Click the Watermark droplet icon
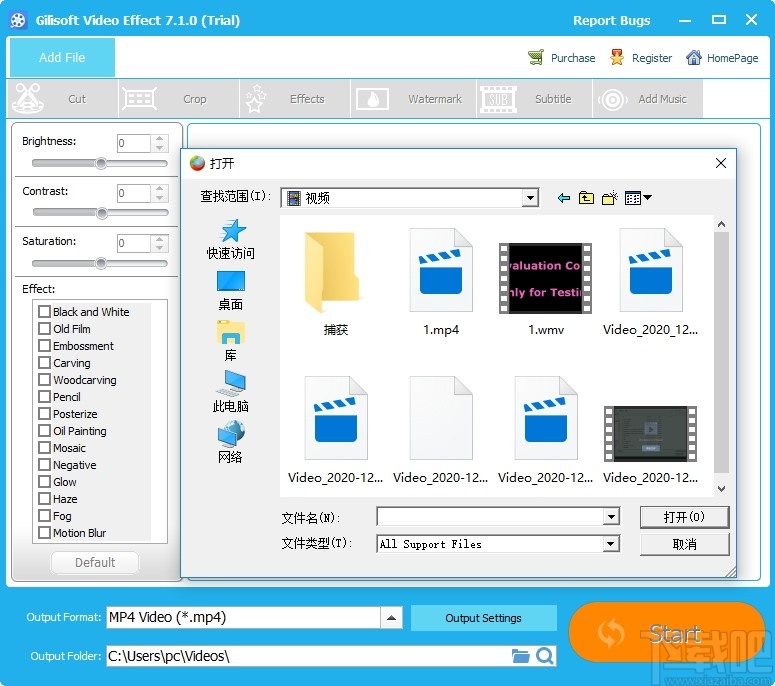775x686 pixels. click(372, 99)
